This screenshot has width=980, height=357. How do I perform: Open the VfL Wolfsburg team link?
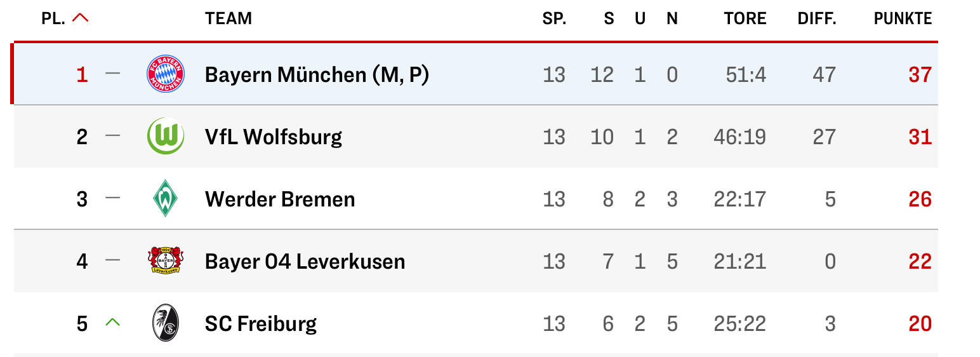274,137
